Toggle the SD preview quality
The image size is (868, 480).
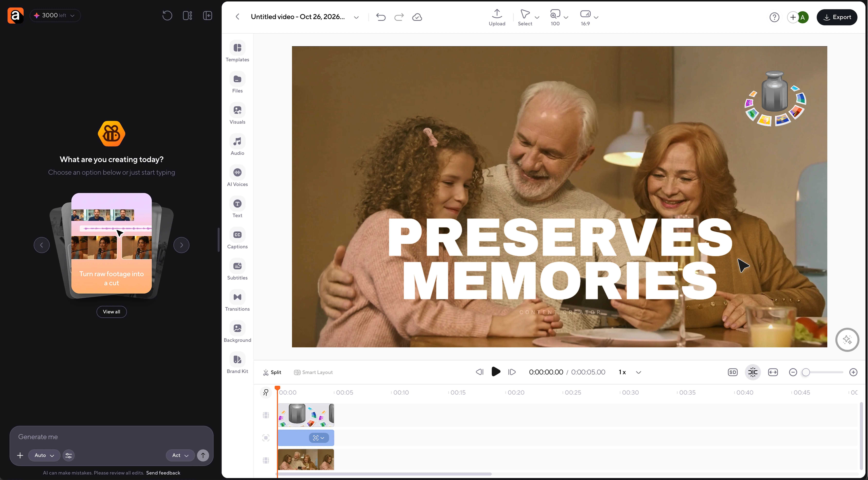pyautogui.click(x=733, y=372)
